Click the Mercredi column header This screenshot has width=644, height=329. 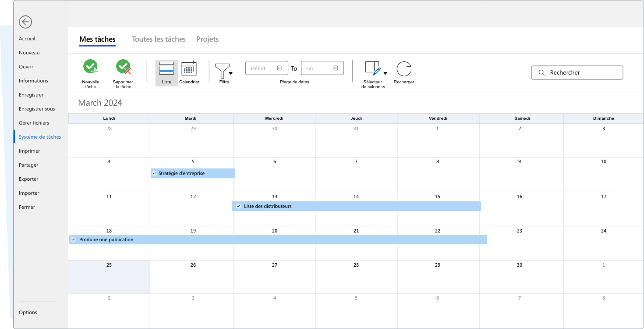click(274, 118)
